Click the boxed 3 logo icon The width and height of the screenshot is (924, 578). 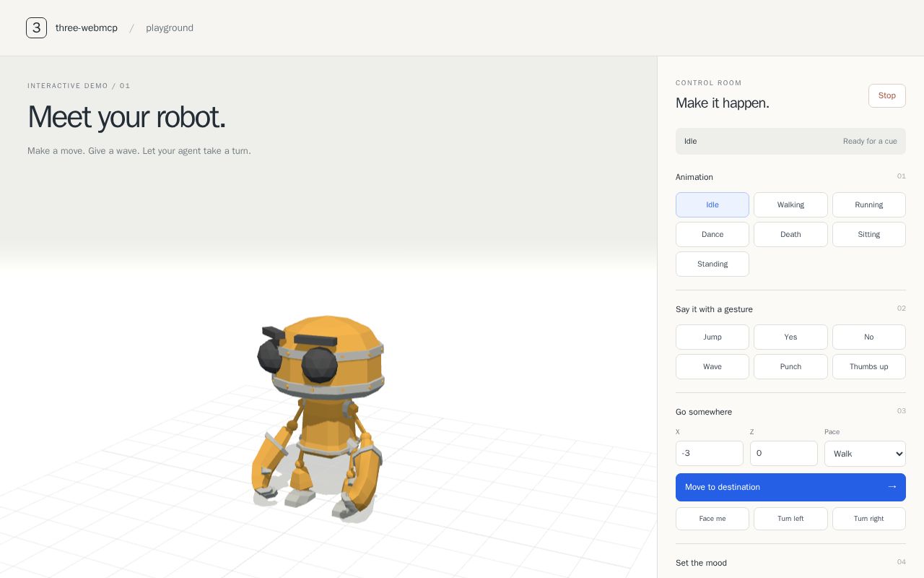(x=36, y=27)
